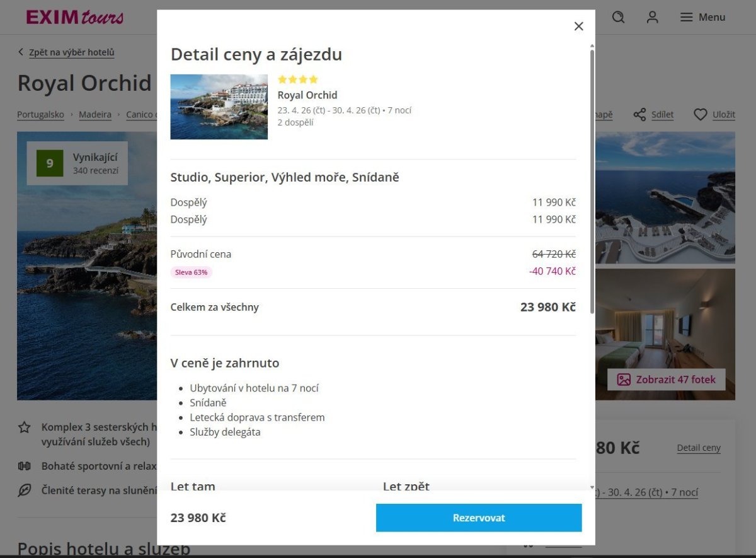
Task: Open the user account icon
Action: click(x=652, y=18)
